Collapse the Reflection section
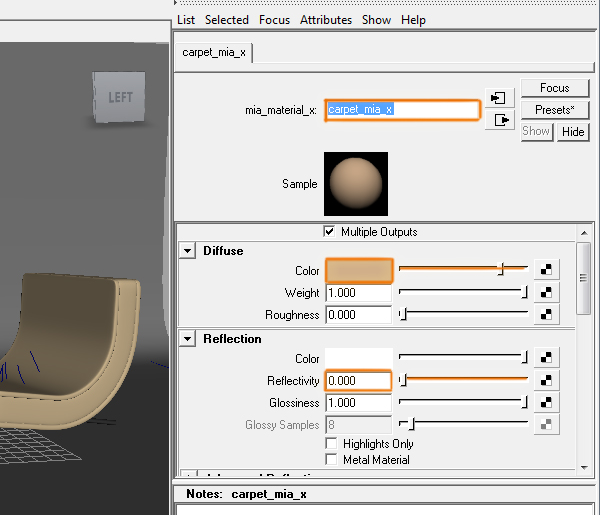 tap(188, 339)
